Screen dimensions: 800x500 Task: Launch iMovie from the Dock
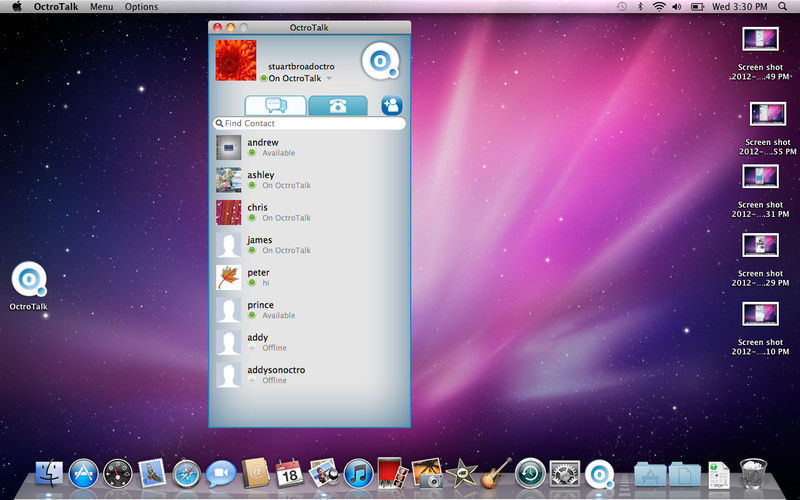(x=461, y=473)
